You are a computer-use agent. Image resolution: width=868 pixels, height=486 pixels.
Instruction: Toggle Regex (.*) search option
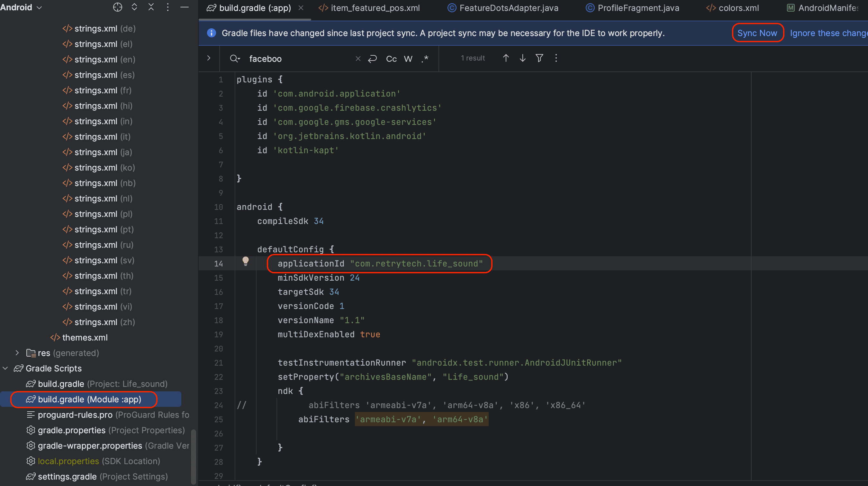pos(425,59)
